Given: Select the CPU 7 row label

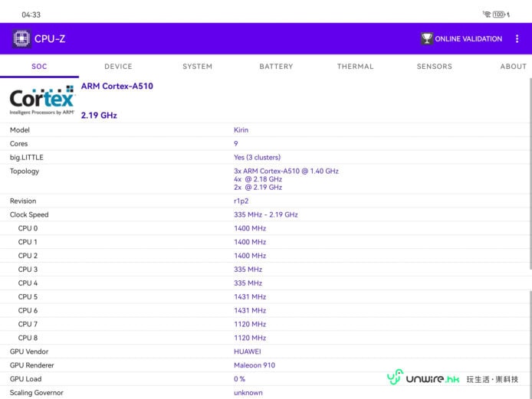Looking at the screenshot, I should [x=28, y=325].
